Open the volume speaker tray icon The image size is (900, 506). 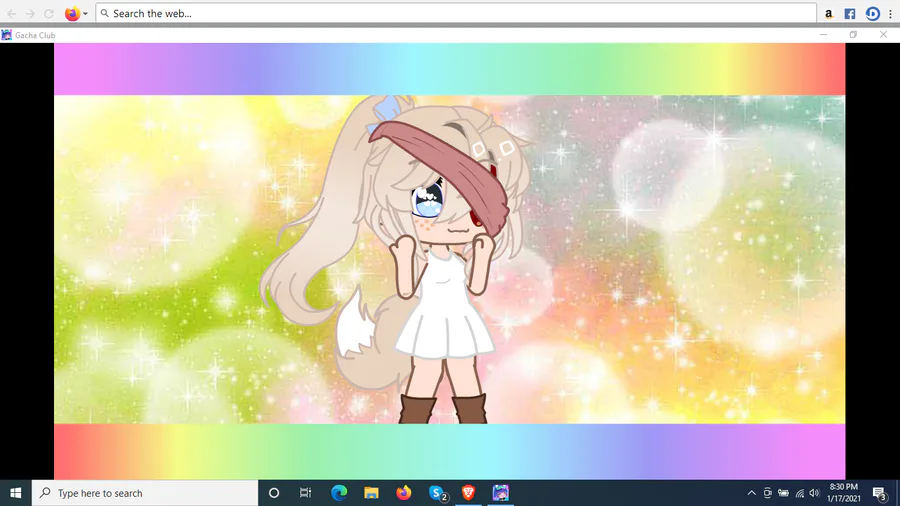[x=814, y=493]
